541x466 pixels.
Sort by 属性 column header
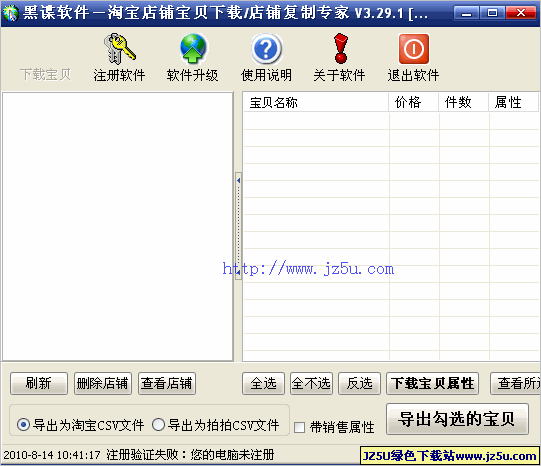[x=513, y=102]
